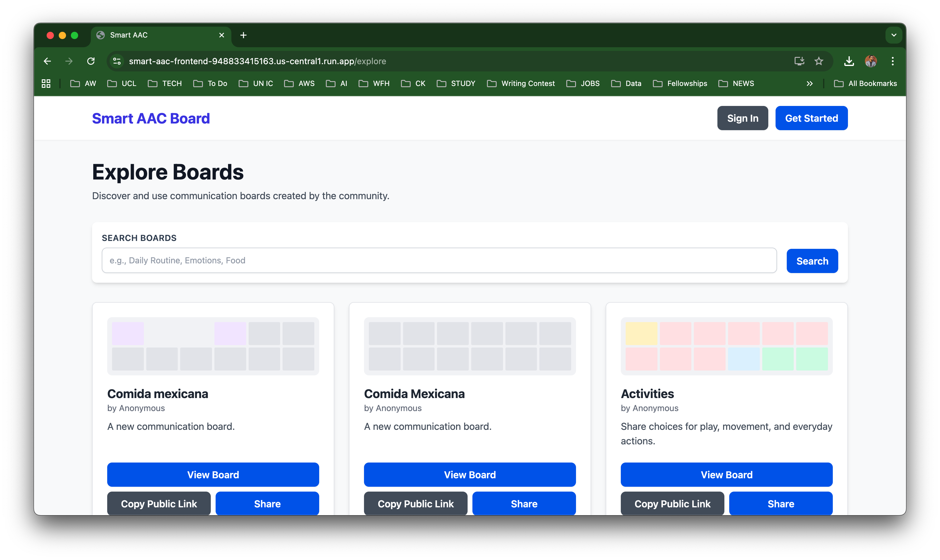Open site information icon in address bar

coord(117,61)
